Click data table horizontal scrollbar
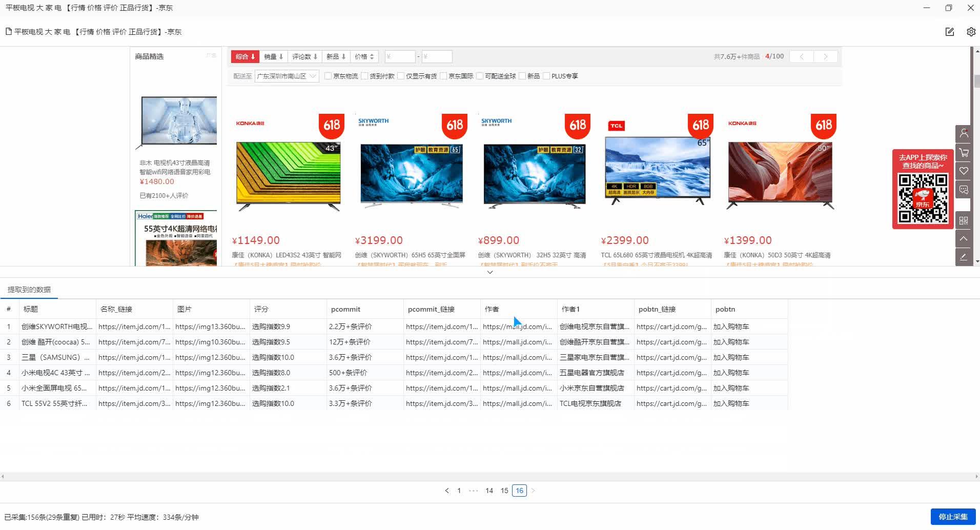This screenshot has width=980, height=530. point(490,476)
